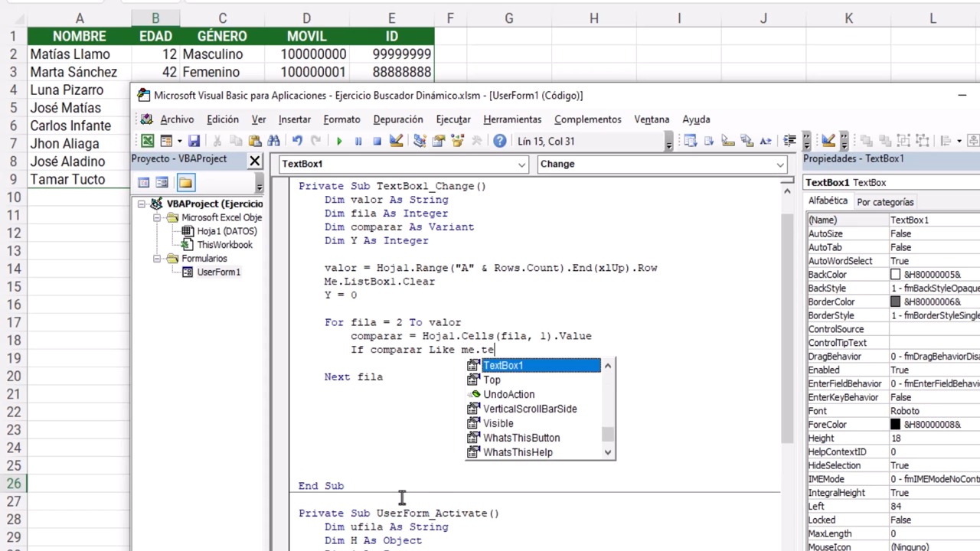
Task: Open the Find binoculars icon
Action: (x=273, y=141)
